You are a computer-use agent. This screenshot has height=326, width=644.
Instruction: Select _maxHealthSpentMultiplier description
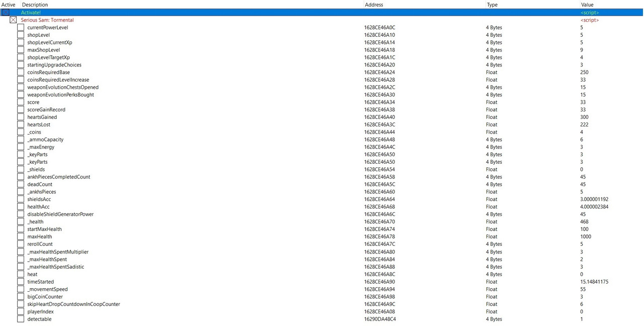(58, 251)
